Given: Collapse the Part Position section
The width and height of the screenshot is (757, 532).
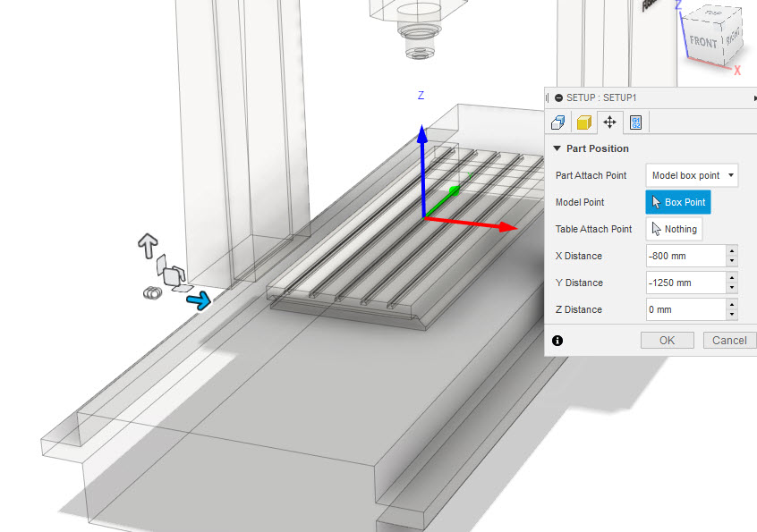Looking at the screenshot, I should pyautogui.click(x=557, y=148).
